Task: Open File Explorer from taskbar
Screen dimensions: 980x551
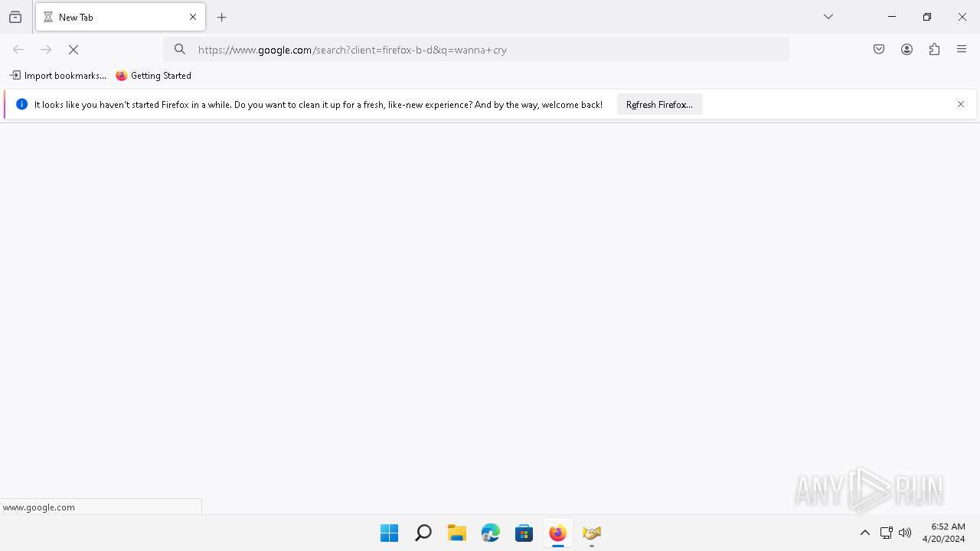Action: click(x=457, y=533)
